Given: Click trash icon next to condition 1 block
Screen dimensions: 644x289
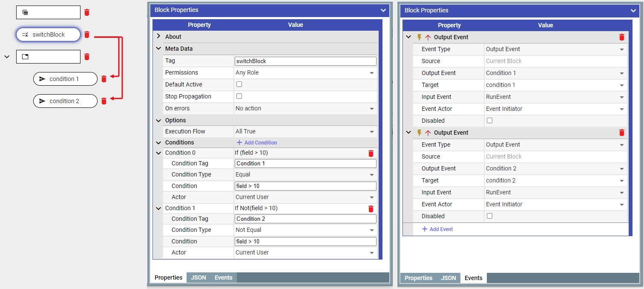Looking at the screenshot, I should point(104,79).
